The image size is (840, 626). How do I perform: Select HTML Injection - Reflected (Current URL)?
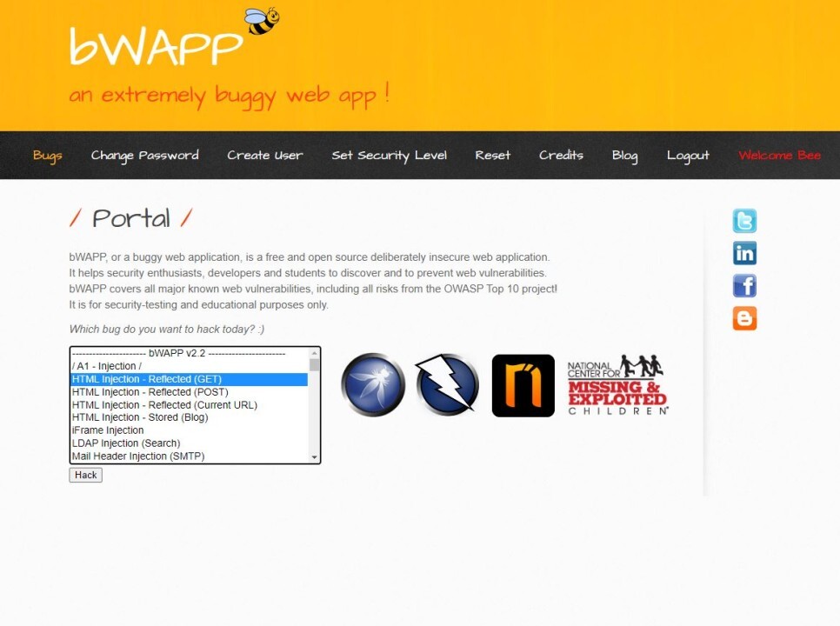[x=189, y=405]
